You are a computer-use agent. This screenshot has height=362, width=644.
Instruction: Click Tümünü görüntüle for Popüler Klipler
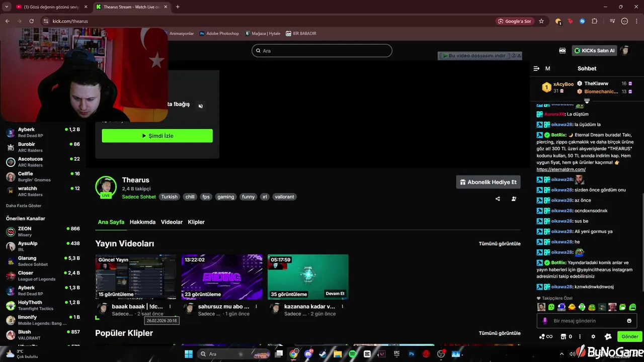click(x=500, y=333)
